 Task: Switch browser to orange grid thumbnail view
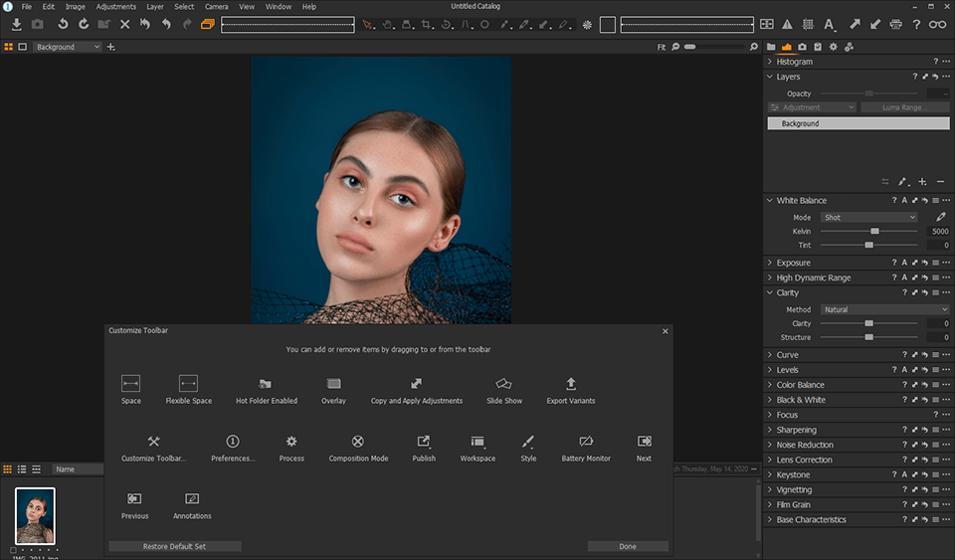(7, 469)
